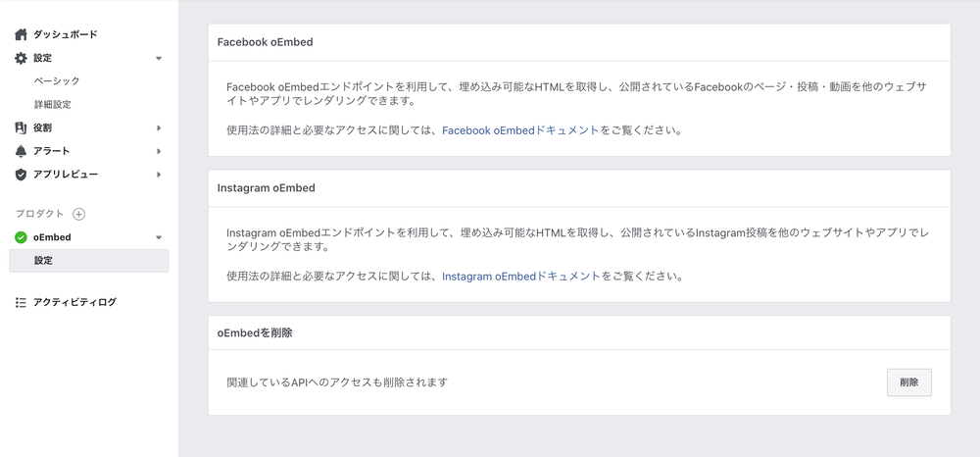Viewport: 980px width, 457px height.
Task: Click the アプリレビュー shield icon
Action: (x=21, y=175)
